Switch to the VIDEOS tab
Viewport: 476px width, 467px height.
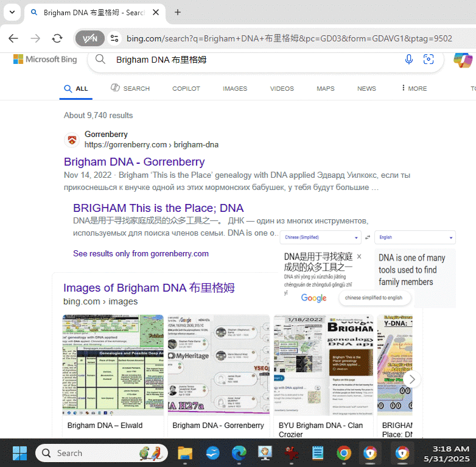(282, 89)
